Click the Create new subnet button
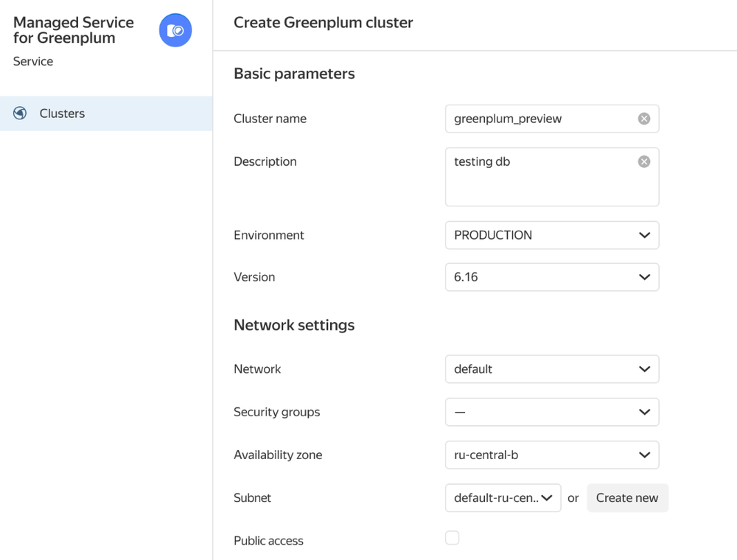The height and width of the screenshot is (560, 737). click(627, 498)
